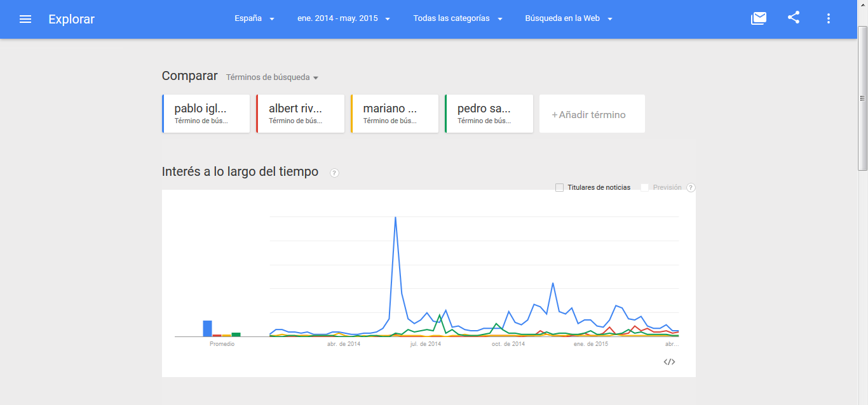Click the Promedio label
Screen dimensions: 868x405
pyautogui.click(x=222, y=344)
